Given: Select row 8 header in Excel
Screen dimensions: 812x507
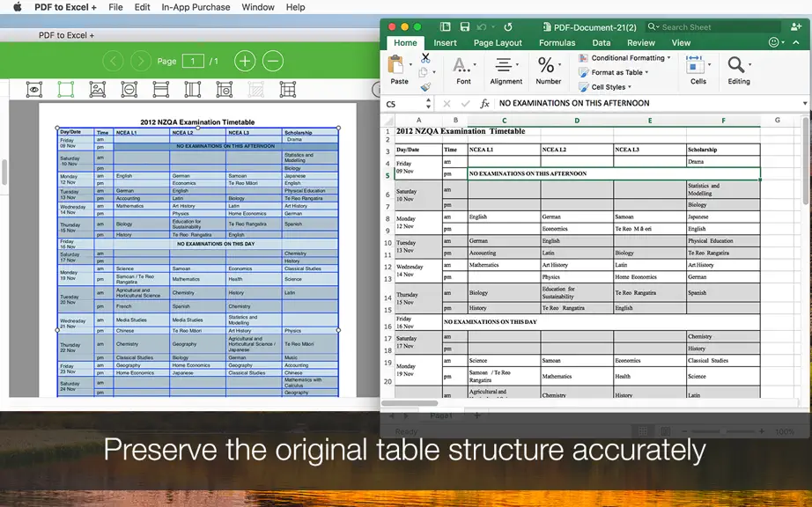Looking at the screenshot, I should pos(388,217).
